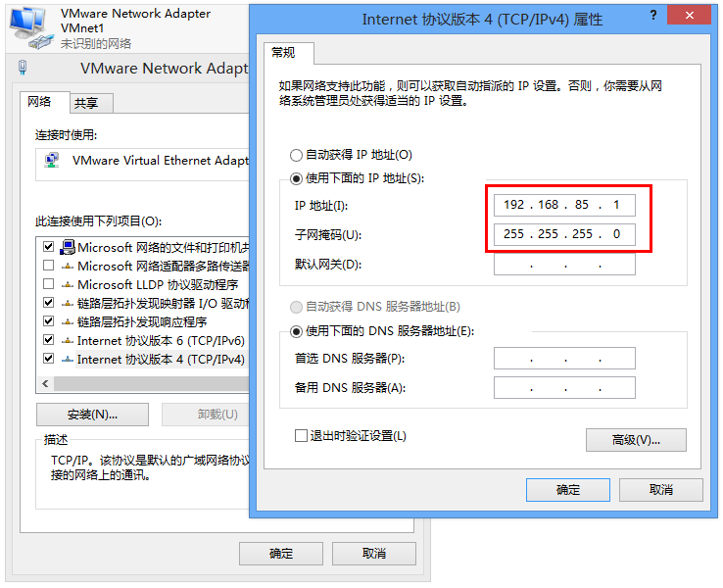Click horizontal scrollbar track of items list
This screenshot has height=588, width=723.
(x=151, y=384)
